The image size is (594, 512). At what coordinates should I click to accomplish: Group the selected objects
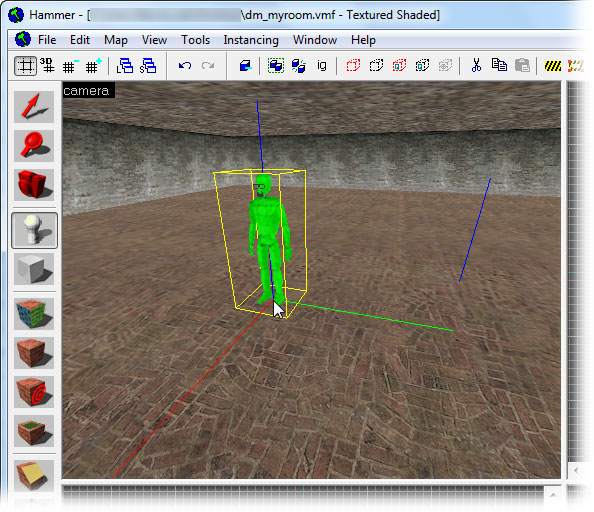pos(276,66)
